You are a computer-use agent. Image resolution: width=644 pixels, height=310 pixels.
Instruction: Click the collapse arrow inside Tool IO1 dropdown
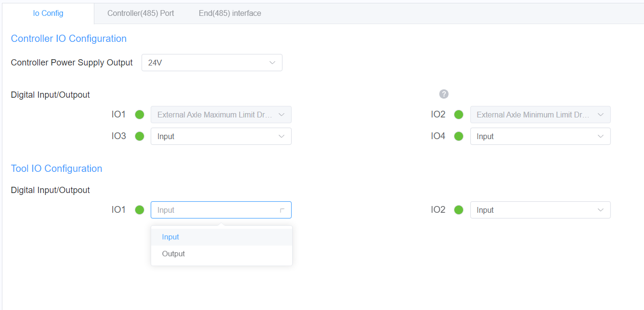point(282,210)
